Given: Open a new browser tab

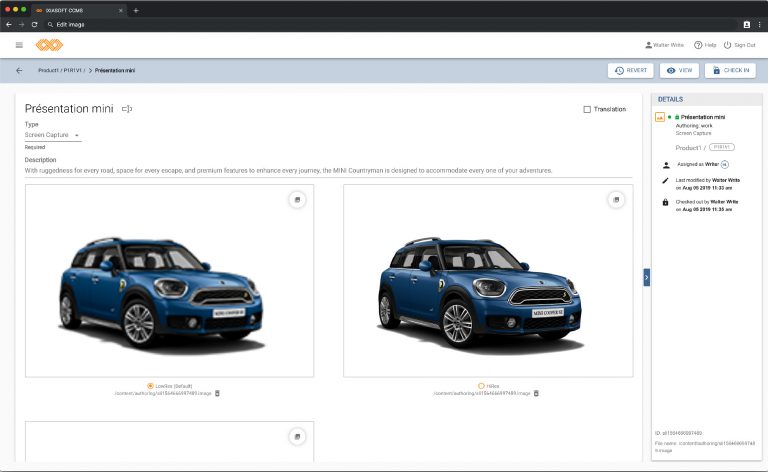Looking at the screenshot, I should (x=136, y=10).
